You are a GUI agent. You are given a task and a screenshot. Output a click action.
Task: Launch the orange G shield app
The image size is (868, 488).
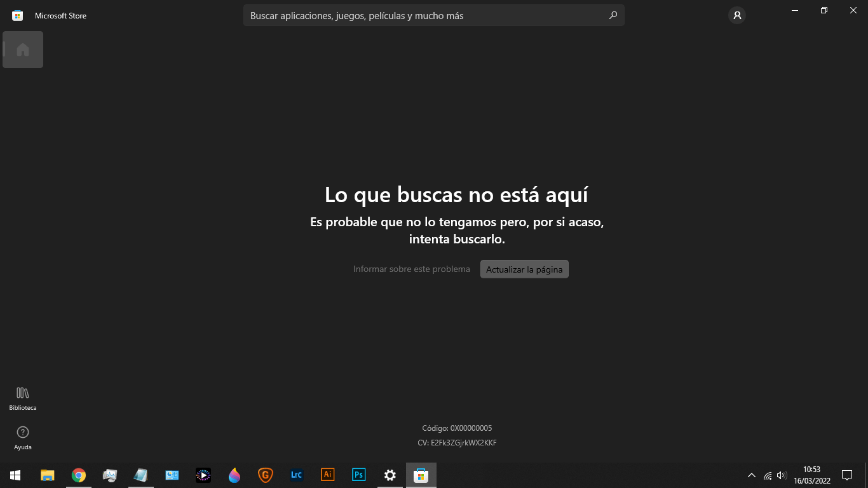(x=266, y=475)
